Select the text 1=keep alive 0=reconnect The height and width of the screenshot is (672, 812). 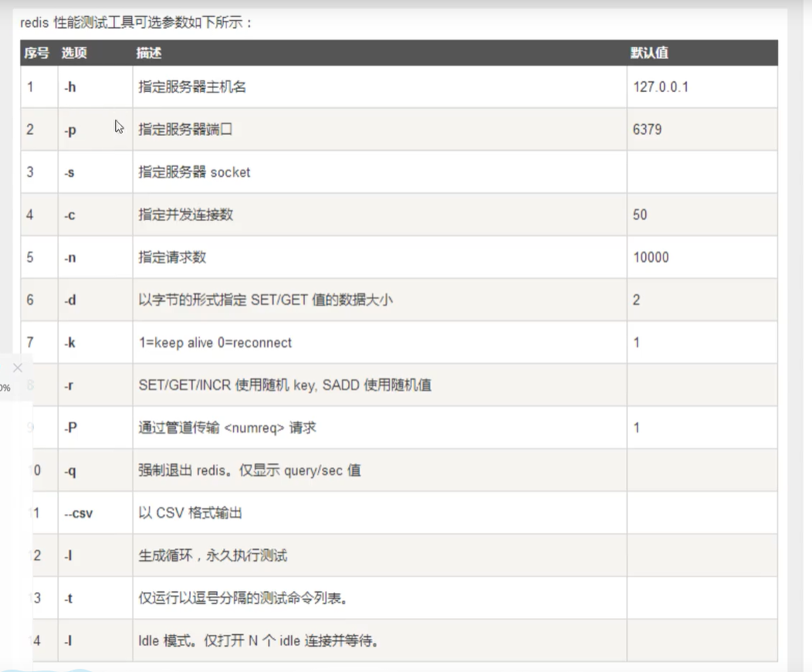click(x=215, y=342)
